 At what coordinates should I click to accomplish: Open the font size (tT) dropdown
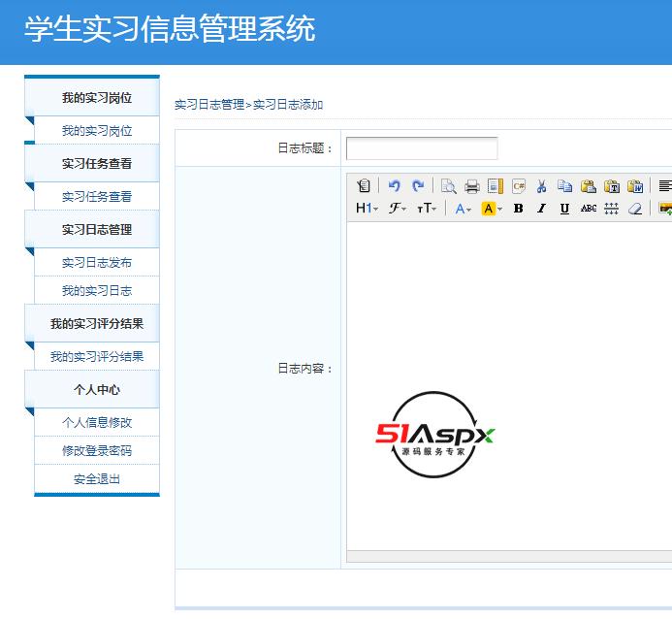(427, 209)
